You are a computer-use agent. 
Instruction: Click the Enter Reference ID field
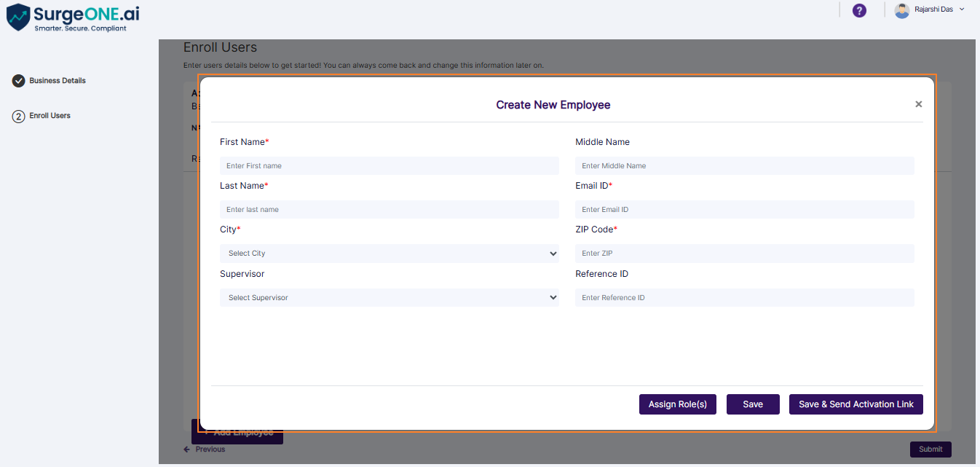pos(744,297)
